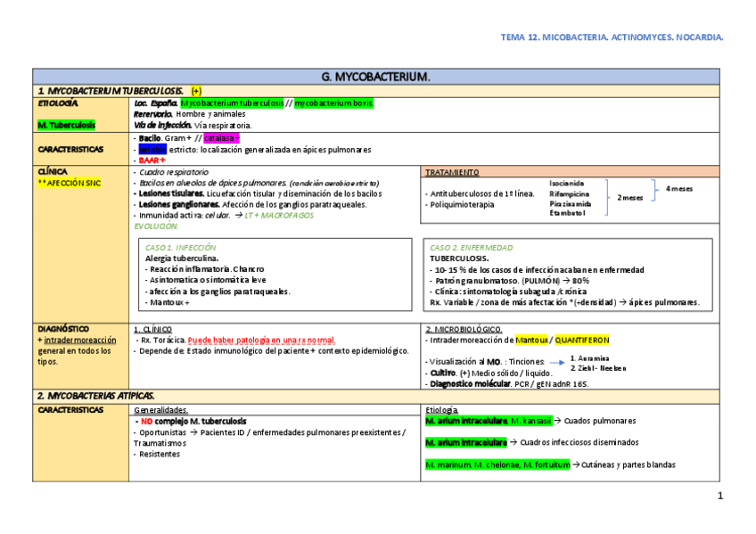Click the "TEMA 12. MICOBACTERIA" page header
This screenshot has height=534, width=756.
[x=612, y=37]
